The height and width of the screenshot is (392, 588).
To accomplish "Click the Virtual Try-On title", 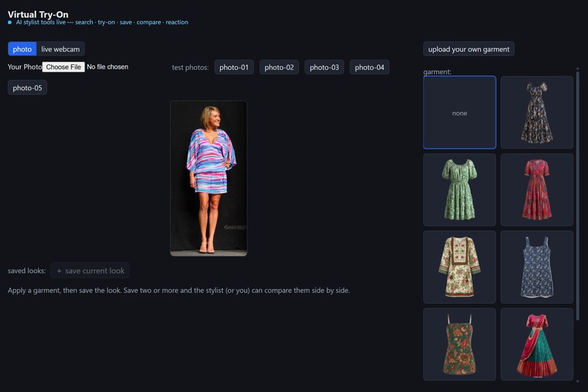I will (x=38, y=15).
